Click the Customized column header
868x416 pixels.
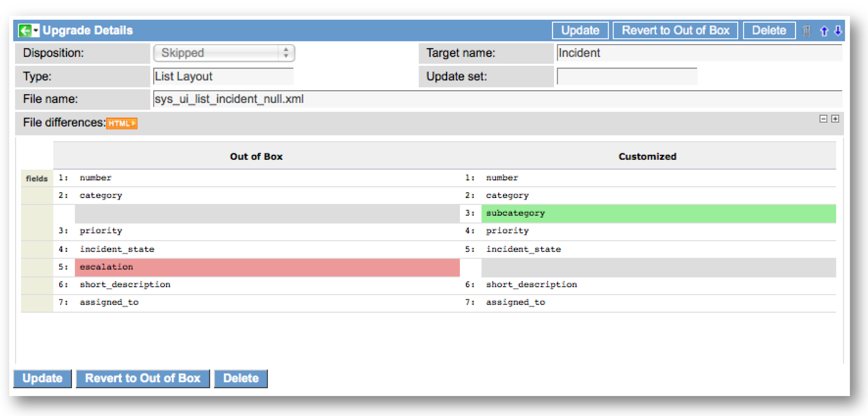pos(647,157)
